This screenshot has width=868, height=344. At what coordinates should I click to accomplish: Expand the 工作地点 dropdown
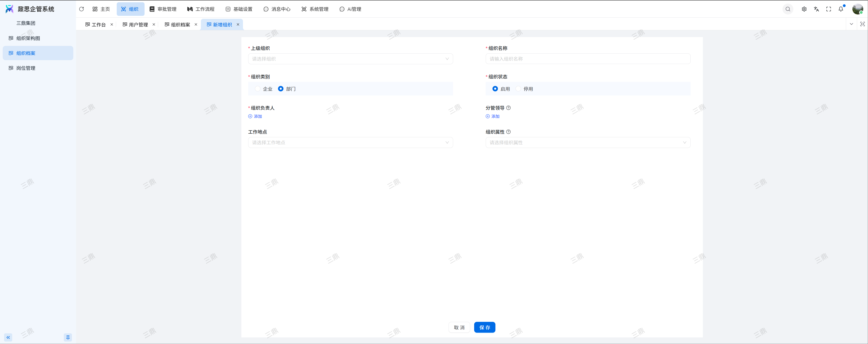350,142
